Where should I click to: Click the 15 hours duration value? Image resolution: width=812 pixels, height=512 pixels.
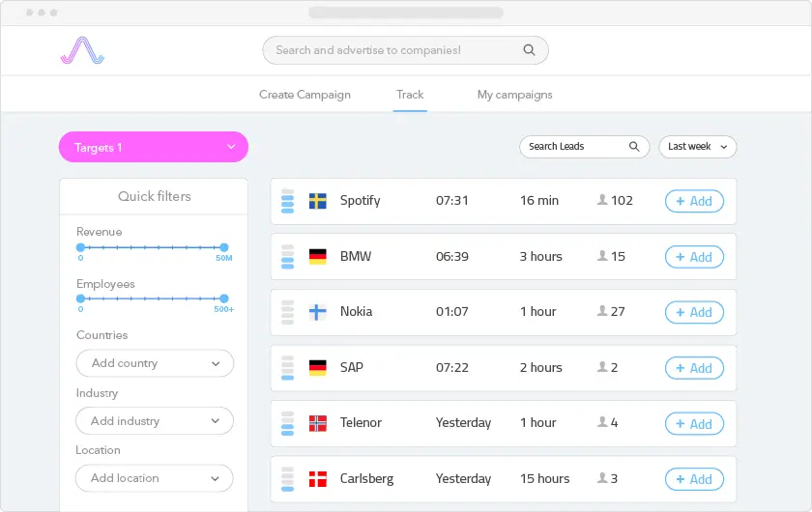pos(545,479)
